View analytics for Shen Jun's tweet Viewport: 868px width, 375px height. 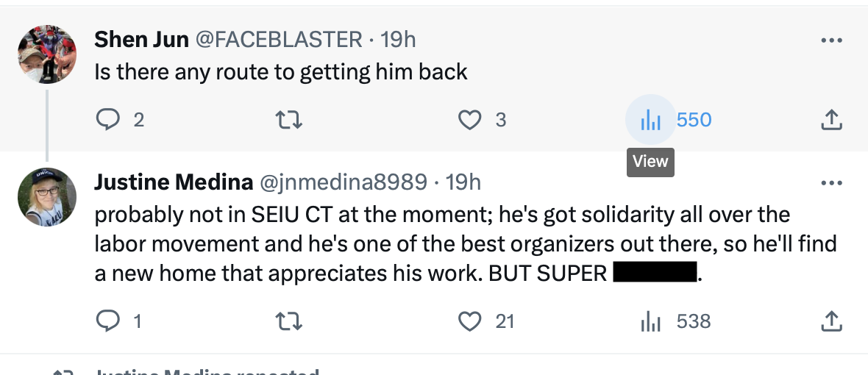pos(651,119)
